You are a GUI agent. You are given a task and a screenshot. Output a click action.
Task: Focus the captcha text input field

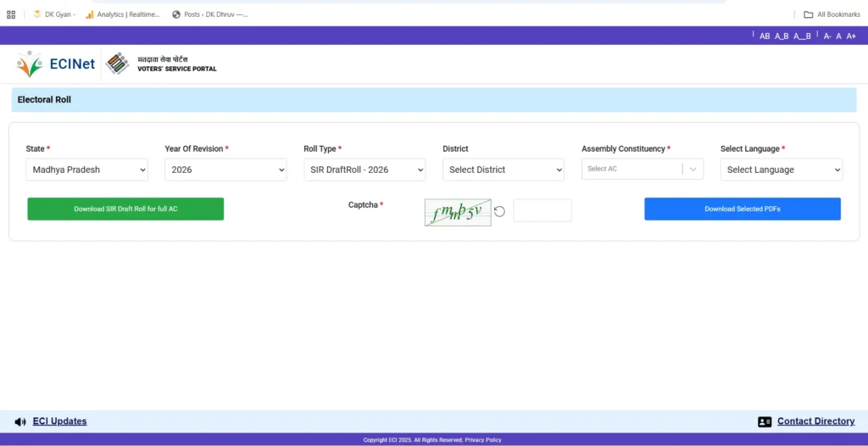click(x=542, y=210)
